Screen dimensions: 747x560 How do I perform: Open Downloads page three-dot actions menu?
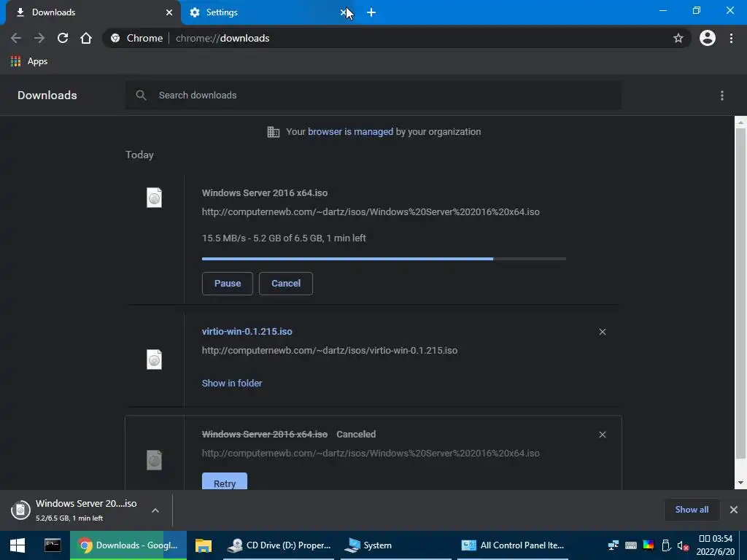721,96
